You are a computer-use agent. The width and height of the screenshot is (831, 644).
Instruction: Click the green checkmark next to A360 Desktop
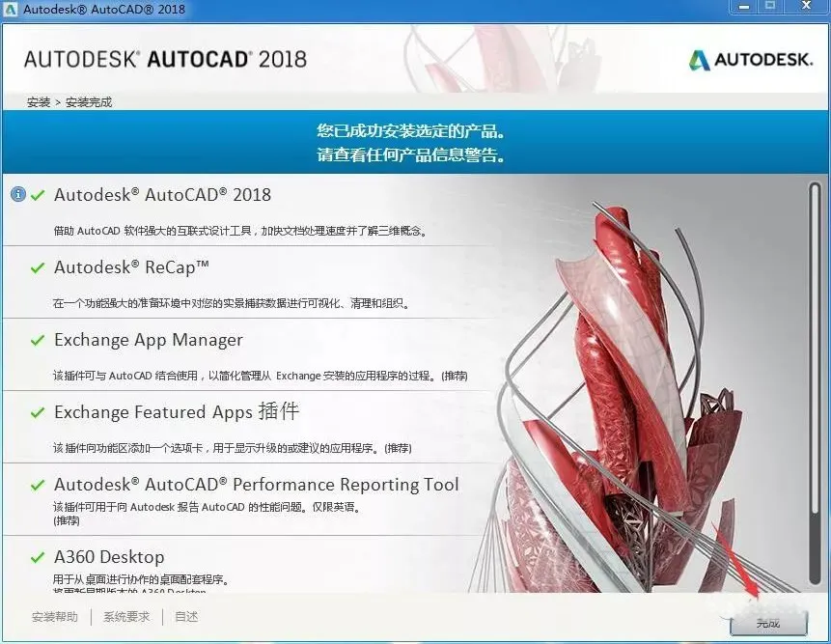point(37,558)
